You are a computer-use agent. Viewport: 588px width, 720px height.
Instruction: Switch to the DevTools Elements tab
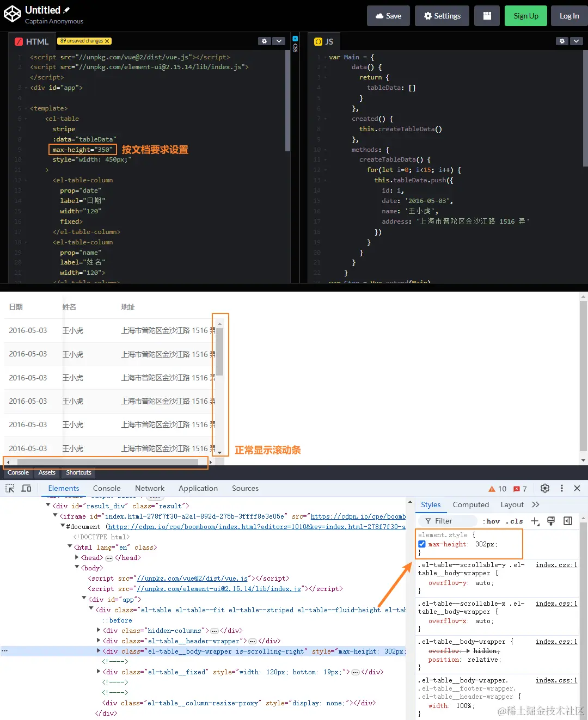pyautogui.click(x=64, y=488)
